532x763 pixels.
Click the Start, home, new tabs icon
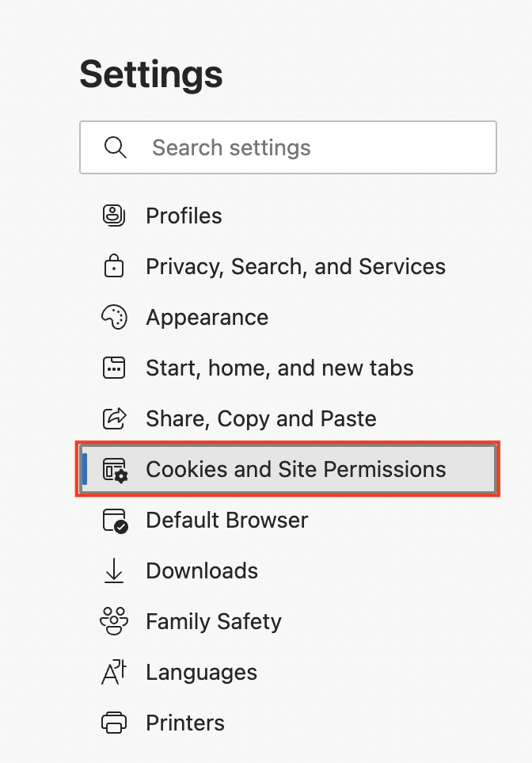pyautogui.click(x=115, y=368)
